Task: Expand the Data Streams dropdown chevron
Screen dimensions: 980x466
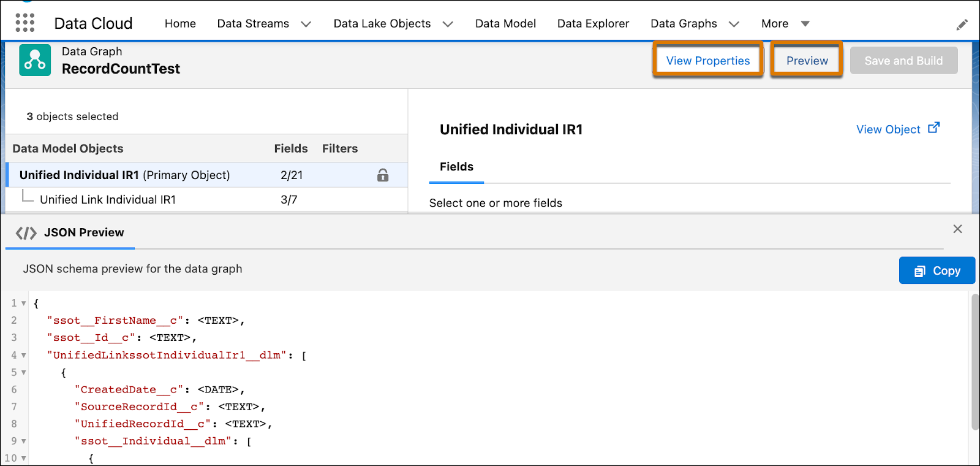Action: [306, 24]
